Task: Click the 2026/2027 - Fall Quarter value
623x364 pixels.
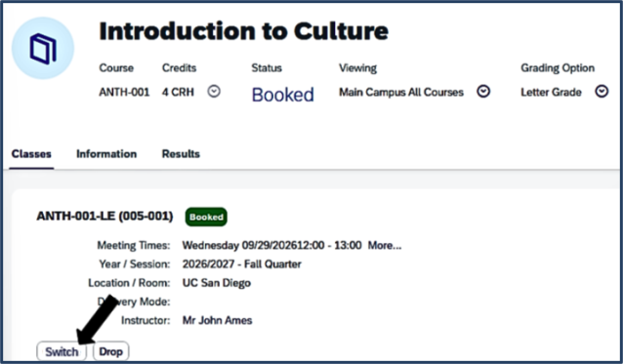Action: (x=241, y=263)
